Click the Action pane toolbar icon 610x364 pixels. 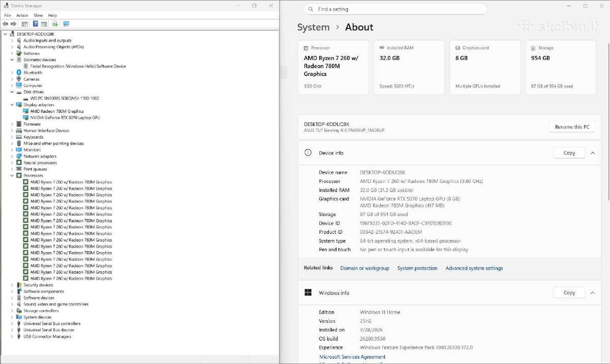44,24
